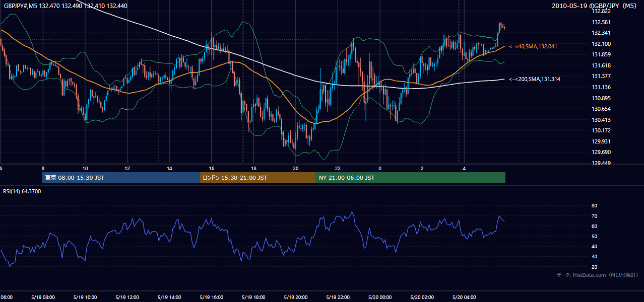Click the RSI axis level 50
The image size is (644, 302).
point(594,236)
